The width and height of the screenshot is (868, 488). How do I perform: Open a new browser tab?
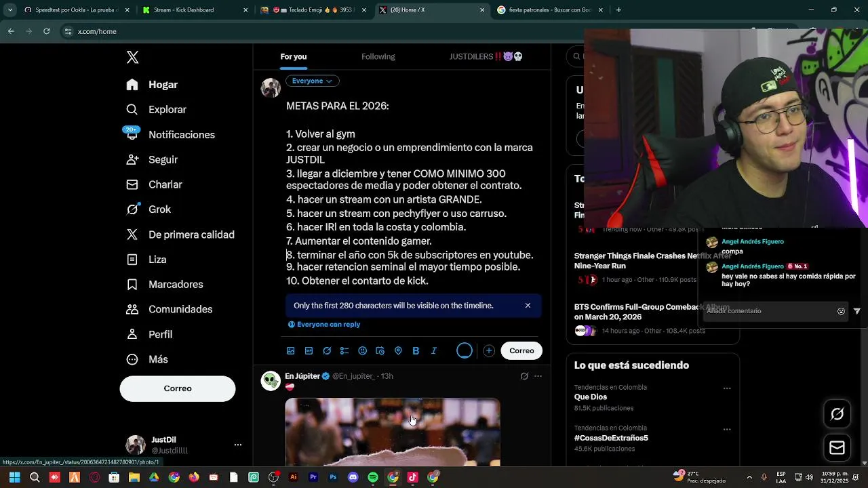click(x=618, y=10)
